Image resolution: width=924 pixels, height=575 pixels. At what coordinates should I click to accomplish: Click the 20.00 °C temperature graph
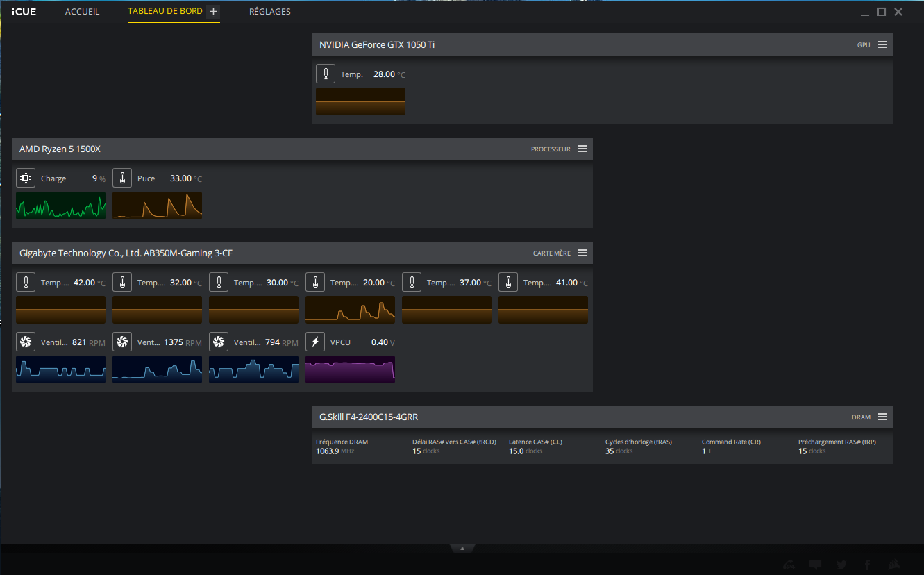(350, 310)
